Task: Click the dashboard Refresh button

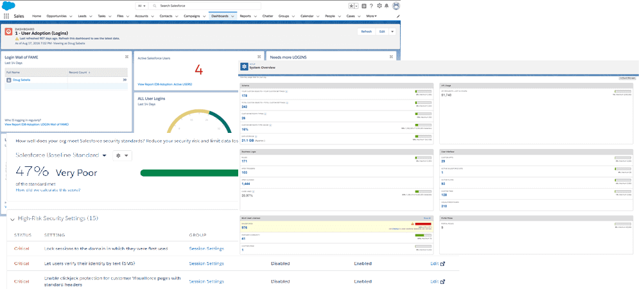Action: click(367, 31)
